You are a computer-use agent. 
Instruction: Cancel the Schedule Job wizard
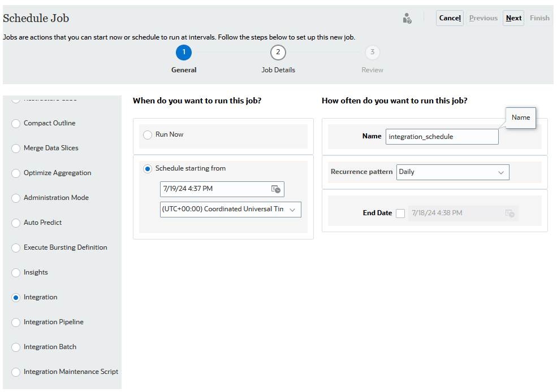pyautogui.click(x=450, y=18)
